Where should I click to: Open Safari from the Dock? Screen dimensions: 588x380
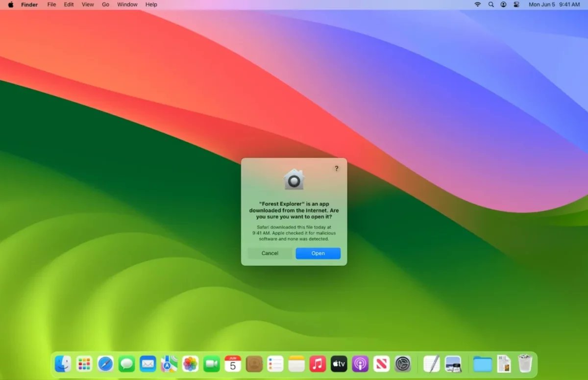[x=105, y=364]
